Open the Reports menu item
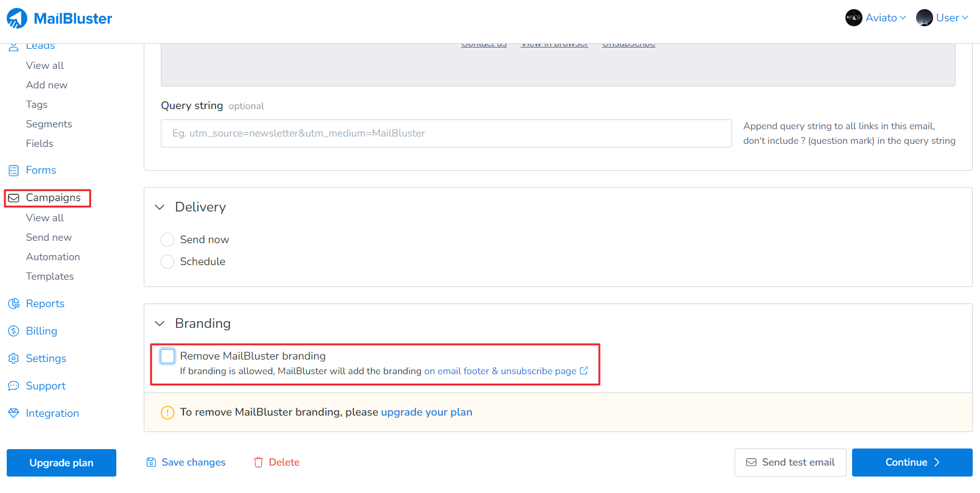980x493 pixels. [x=45, y=303]
